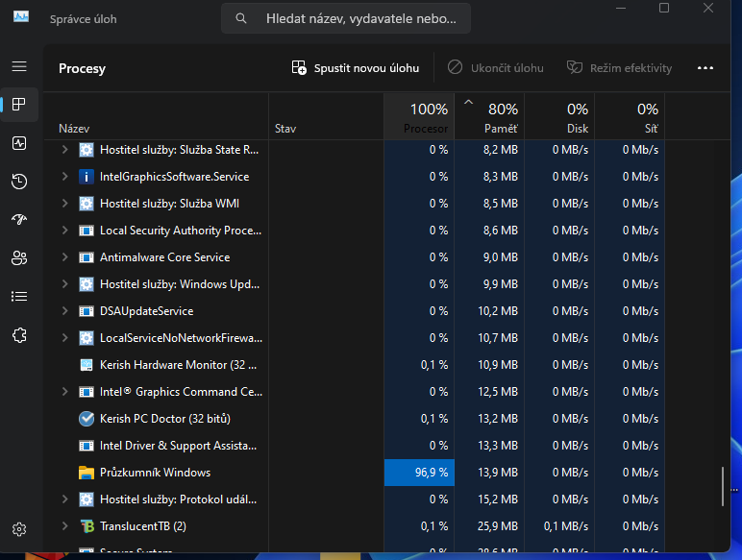The width and height of the screenshot is (742, 560).
Task: Click the 96,9 % CPU value cell
Action: pos(419,473)
